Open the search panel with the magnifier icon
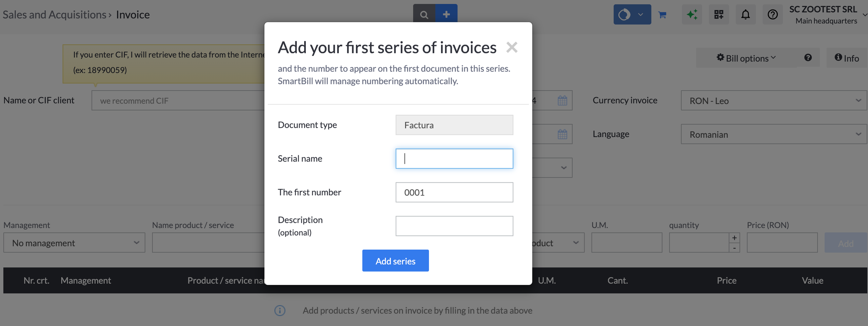This screenshot has width=868, height=326. 424,14
